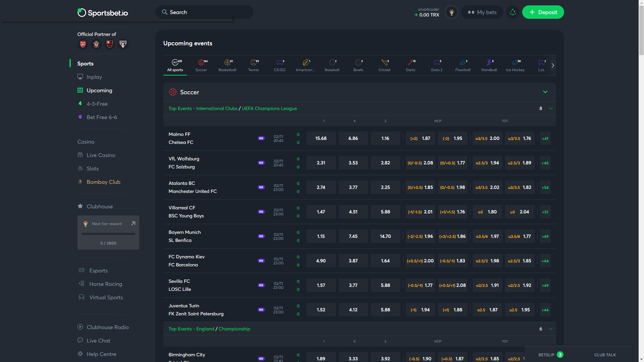Click the Search input field

tap(208, 12)
